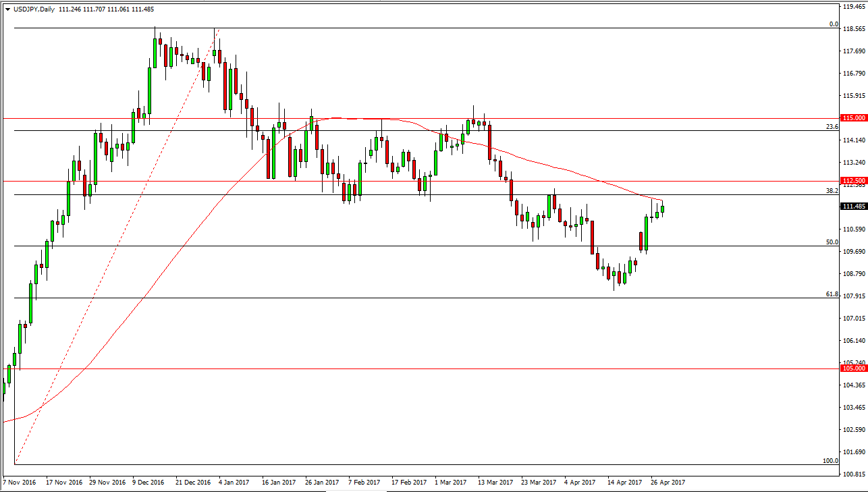Image resolution: width=868 pixels, height=492 pixels.
Task: Click the USDJPY,Daily chart title text
Action: tap(34, 10)
